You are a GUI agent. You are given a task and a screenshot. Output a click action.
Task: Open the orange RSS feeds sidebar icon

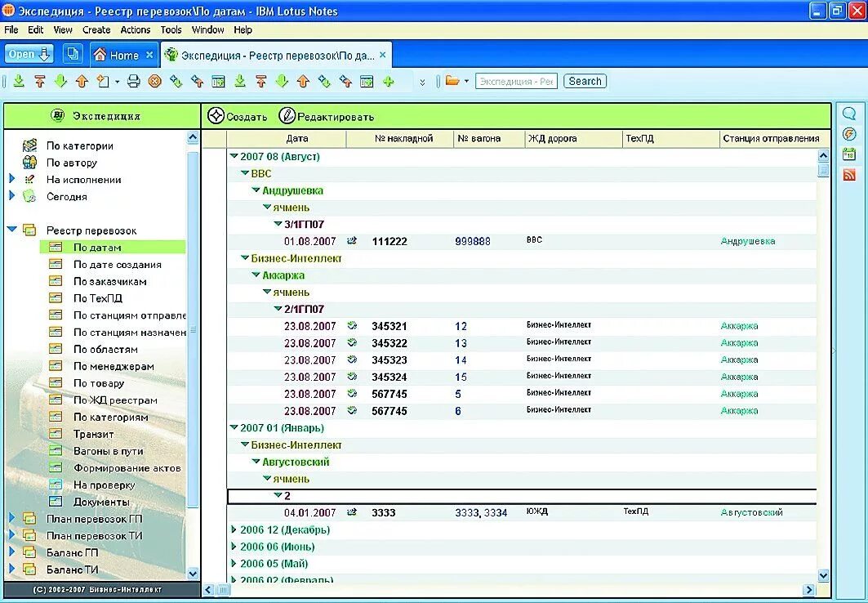pyautogui.click(x=849, y=175)
